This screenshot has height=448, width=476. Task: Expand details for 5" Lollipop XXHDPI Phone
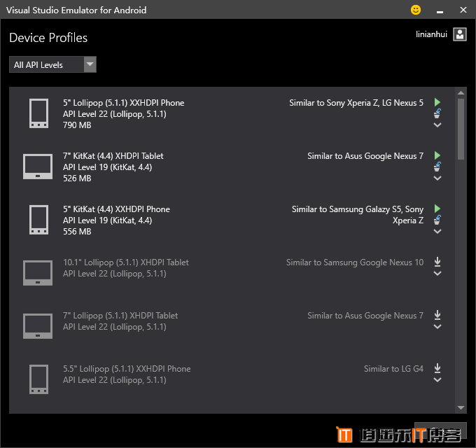click(x=437, y=125)
